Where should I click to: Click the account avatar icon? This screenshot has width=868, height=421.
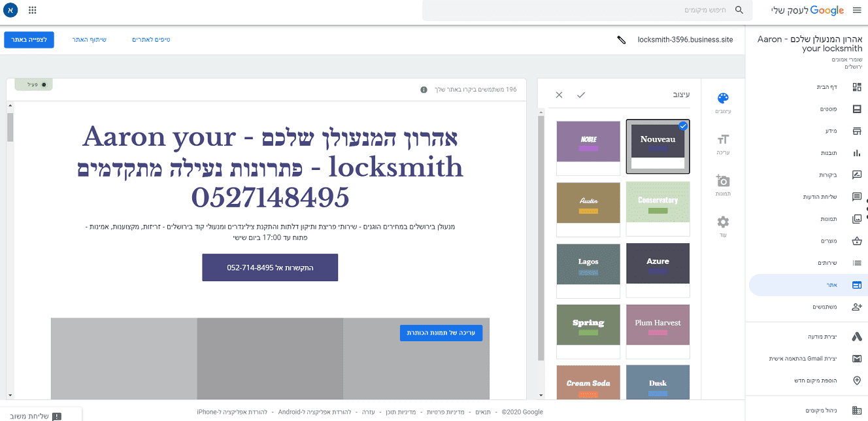click(10, 10)
